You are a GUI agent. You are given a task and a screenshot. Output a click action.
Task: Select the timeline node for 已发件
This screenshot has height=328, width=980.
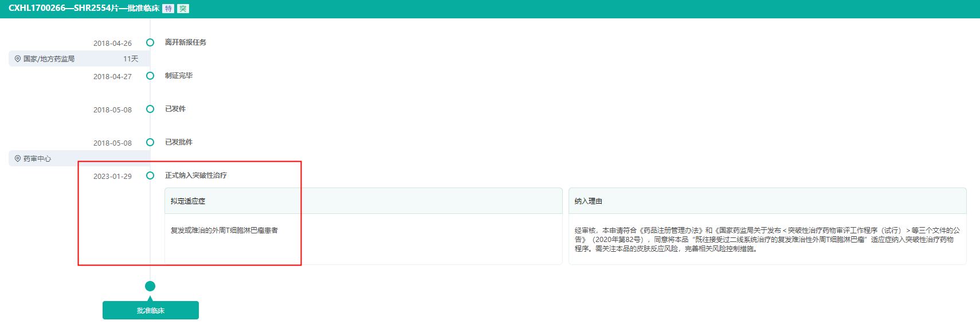(150, 109)
